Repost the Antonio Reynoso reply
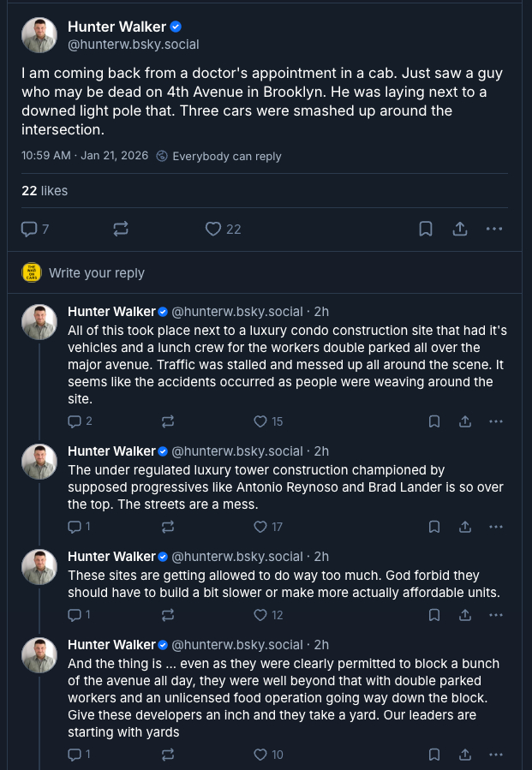The height and width of the screenshot is (770, 532). (168, 527)
